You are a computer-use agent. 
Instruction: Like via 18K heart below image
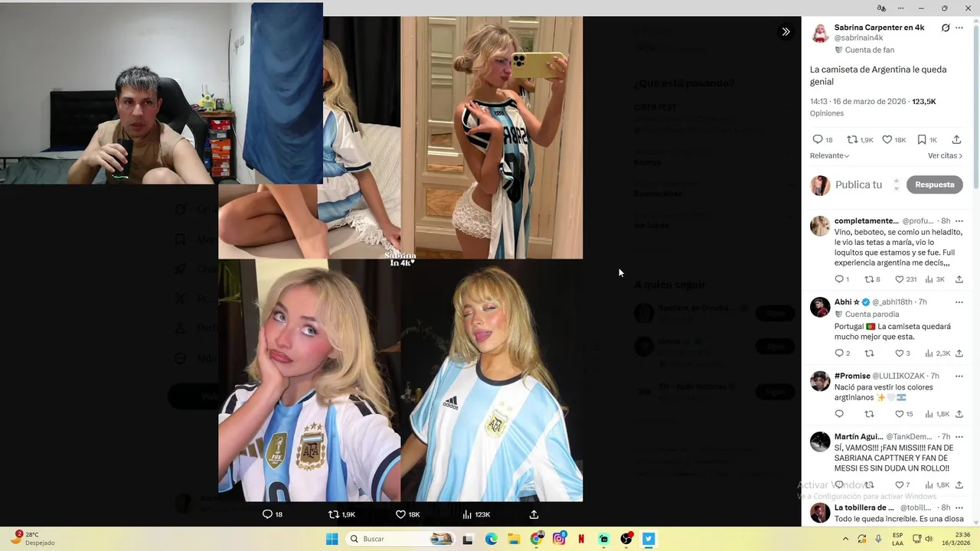point(407,514)
